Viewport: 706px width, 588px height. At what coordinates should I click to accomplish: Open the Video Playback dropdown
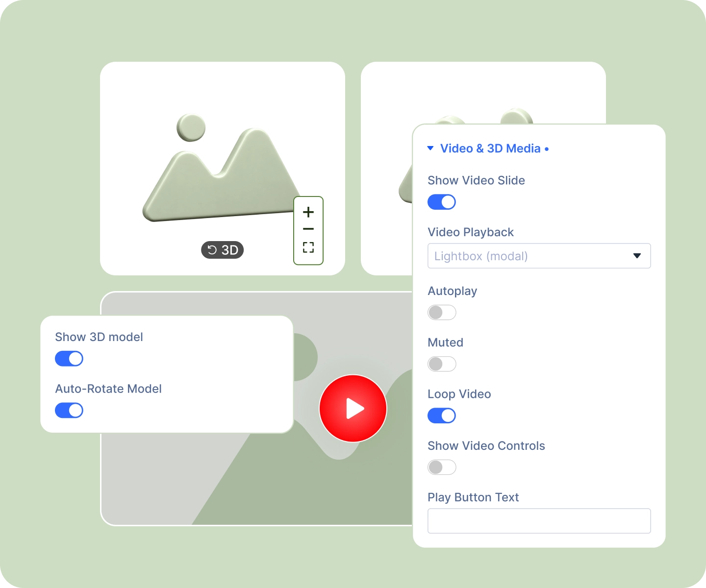point(539,256)
